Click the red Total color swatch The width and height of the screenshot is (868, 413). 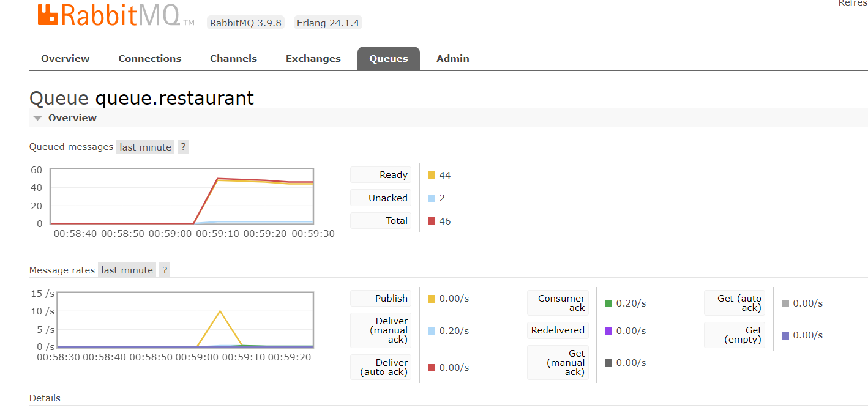click(432, 221)
